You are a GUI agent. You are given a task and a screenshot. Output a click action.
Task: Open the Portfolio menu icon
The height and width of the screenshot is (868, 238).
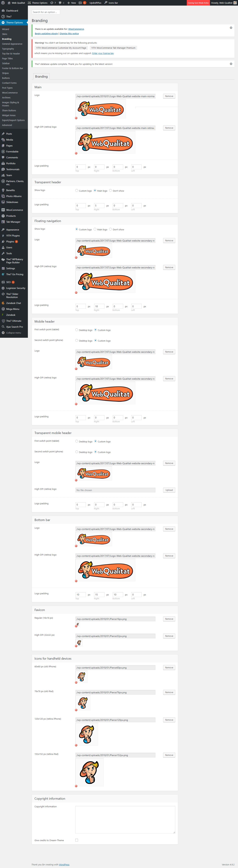pos(3,163)
